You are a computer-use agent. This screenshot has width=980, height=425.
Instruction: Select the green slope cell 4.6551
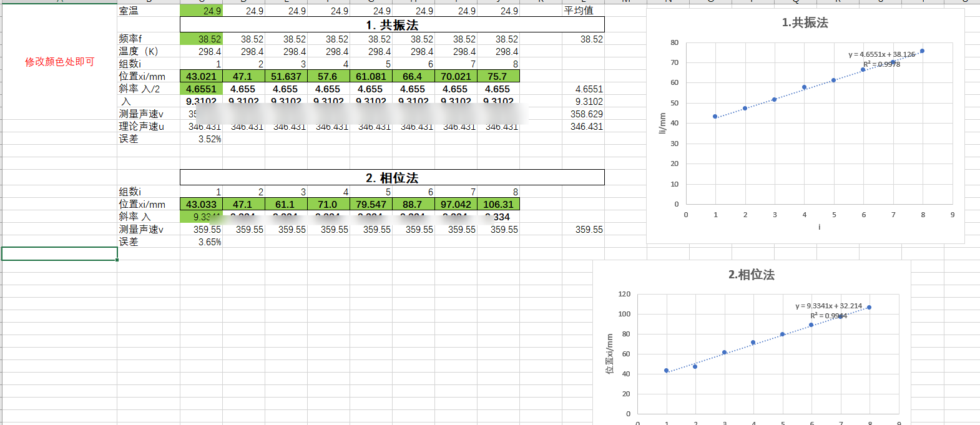202,89
